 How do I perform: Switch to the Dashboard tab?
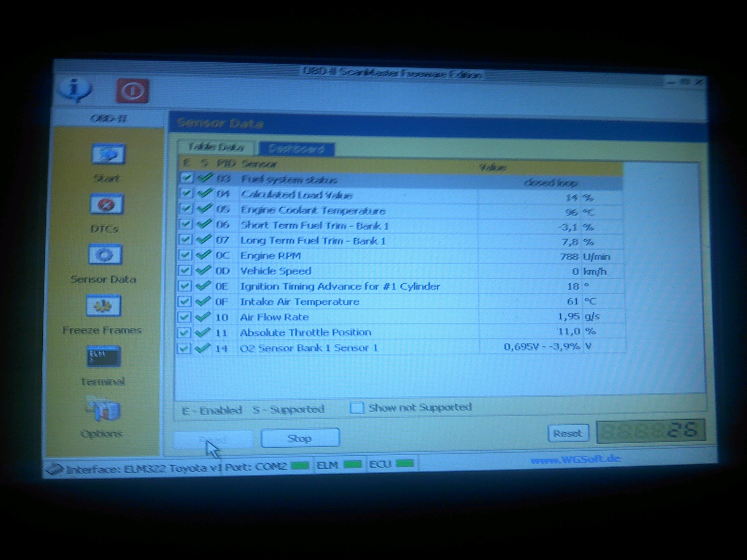pyautogui.click(x=296, y=149)
